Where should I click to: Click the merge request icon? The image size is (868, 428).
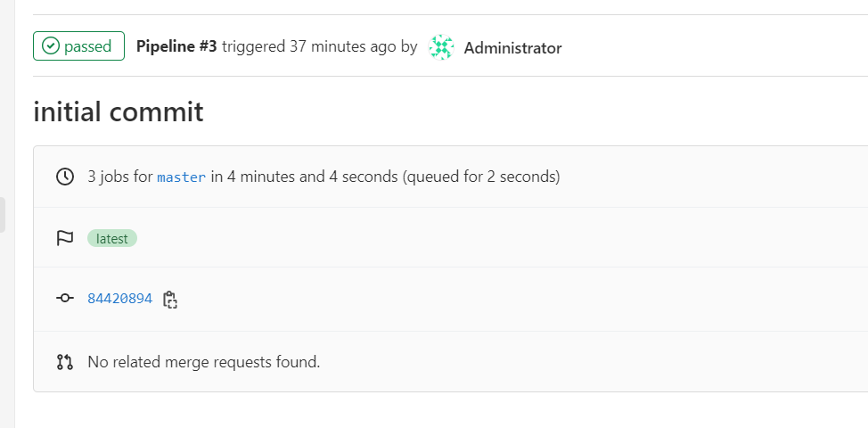click(x=65, y=362)
